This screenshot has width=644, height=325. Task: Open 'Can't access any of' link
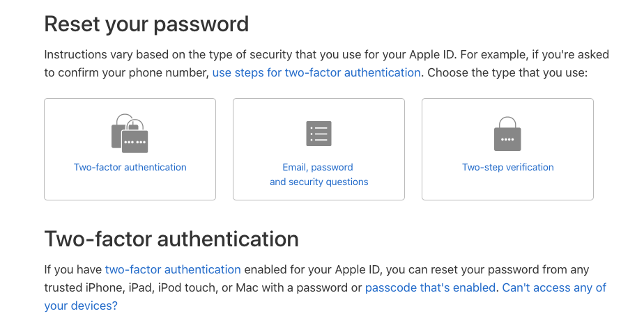(554, 287)
